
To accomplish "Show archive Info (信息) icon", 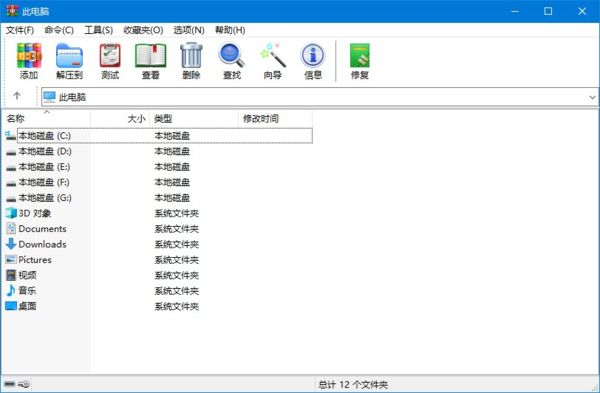I will coord(313,56).
